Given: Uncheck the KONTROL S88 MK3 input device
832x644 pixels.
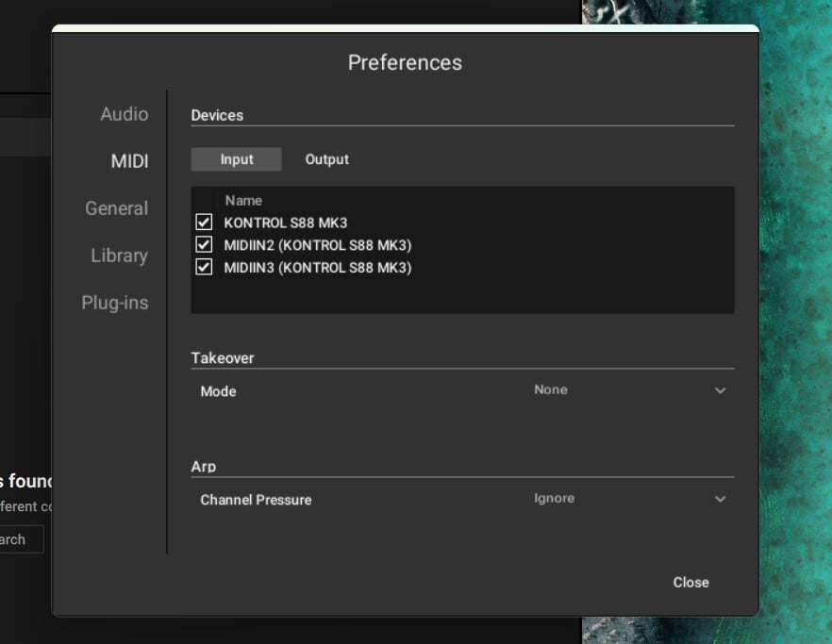Looking at the screenshot, I should coord(204,223).
